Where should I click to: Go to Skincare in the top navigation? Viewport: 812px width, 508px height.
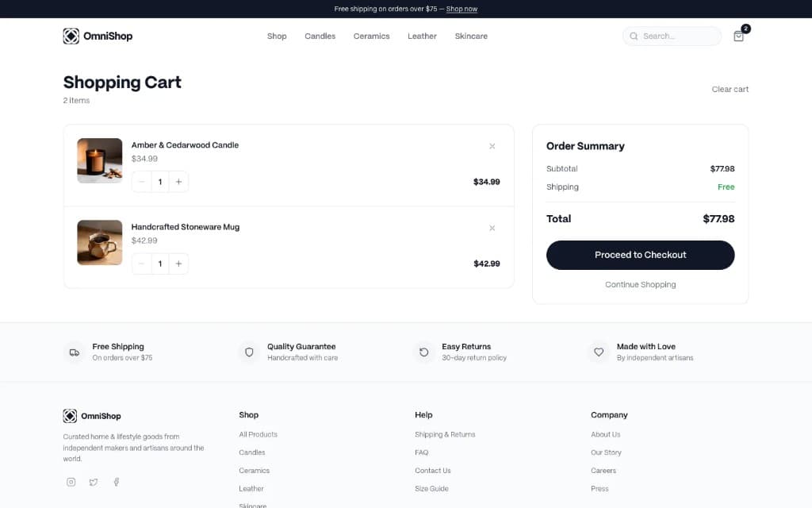(x=471, y=37)
